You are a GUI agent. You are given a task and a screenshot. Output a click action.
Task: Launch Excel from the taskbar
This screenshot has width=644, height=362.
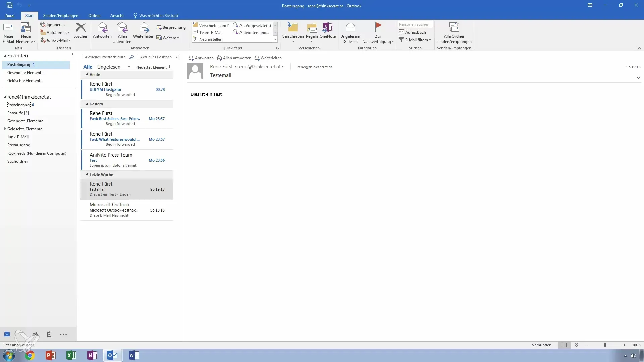tap(71, 355)
